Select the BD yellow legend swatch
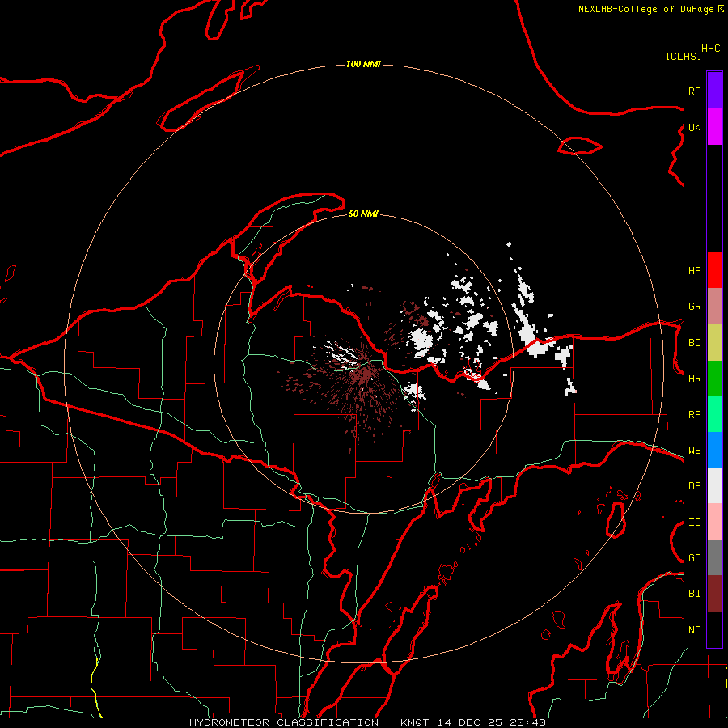This screenshot has width=728, height=728. tap(714, 342)
